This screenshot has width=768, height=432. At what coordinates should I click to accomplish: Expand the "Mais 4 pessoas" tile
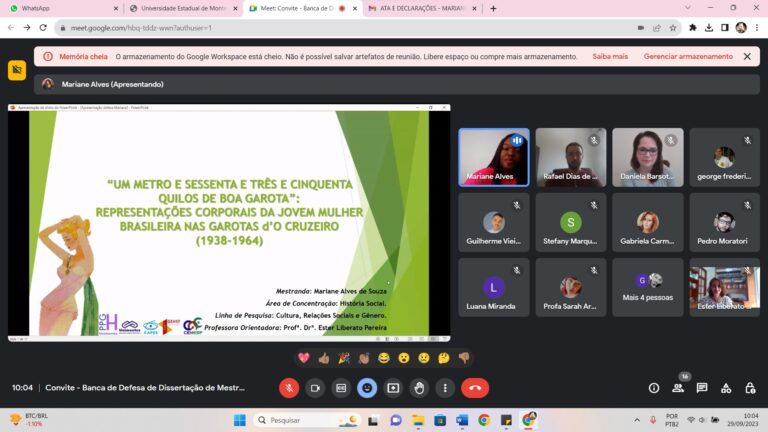click(x=647, y=287)
